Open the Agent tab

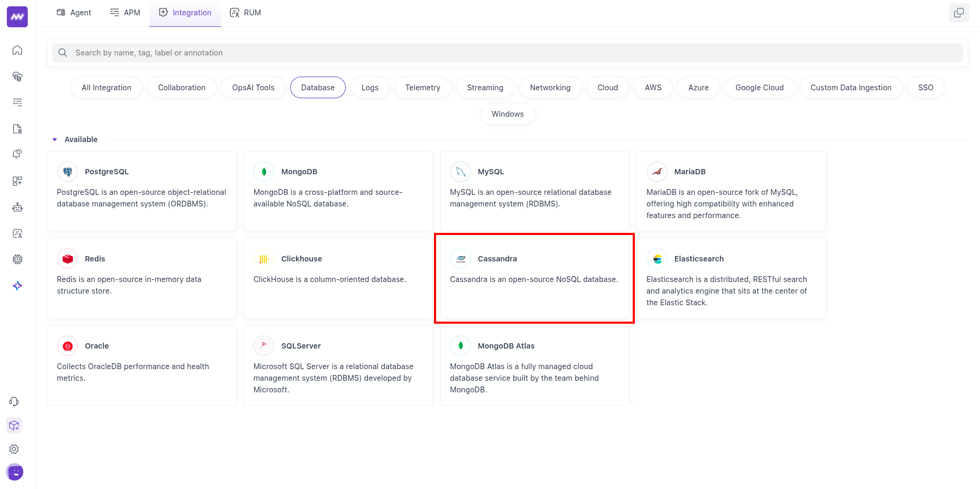(74, 13)
